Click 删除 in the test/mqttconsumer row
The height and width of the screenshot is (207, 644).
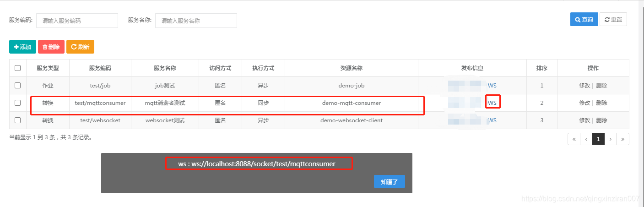click(x=601, y=103)
